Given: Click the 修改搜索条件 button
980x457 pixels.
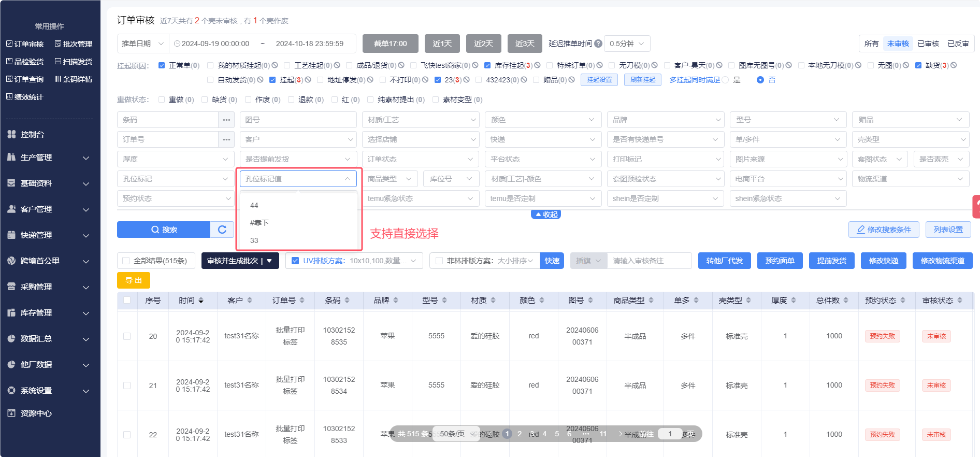Looking at the screenshot, I should click(x=884, y=230).
